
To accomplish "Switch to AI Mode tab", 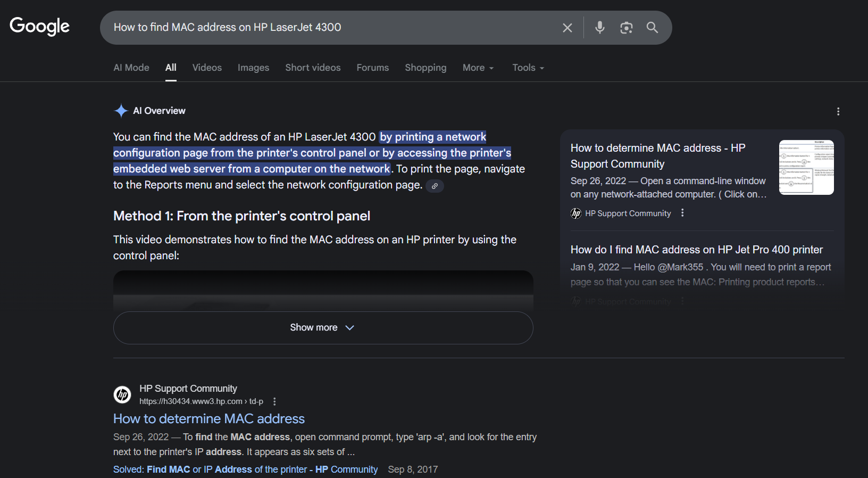I will [131, 68].
